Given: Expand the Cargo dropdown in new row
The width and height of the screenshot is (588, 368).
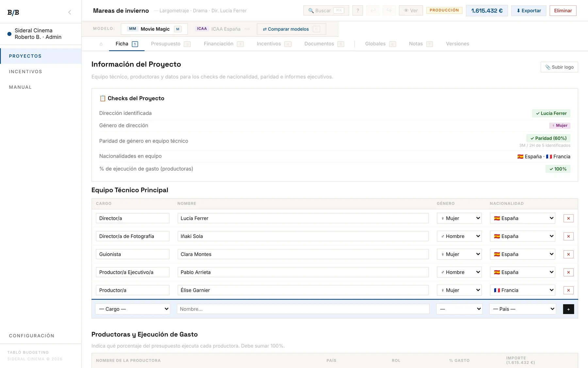Looking at the screenshot, I should click(133, 309).
